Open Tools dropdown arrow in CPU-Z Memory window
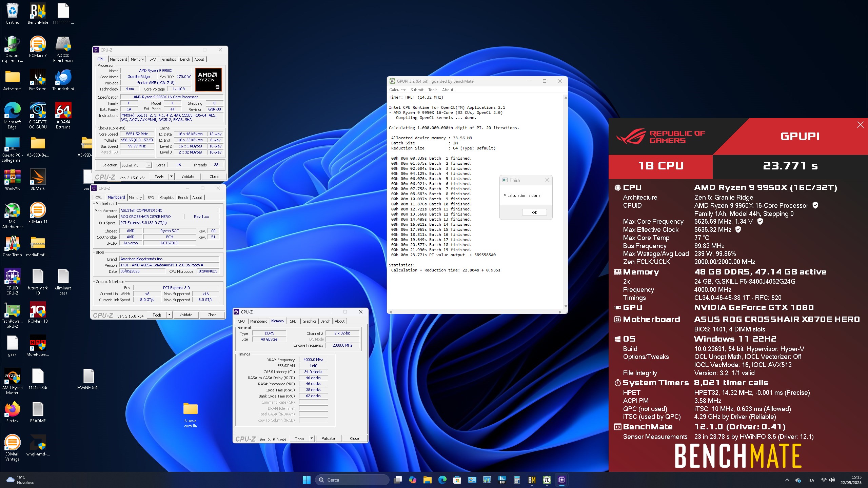868x488 pixels. coord(312,439)
